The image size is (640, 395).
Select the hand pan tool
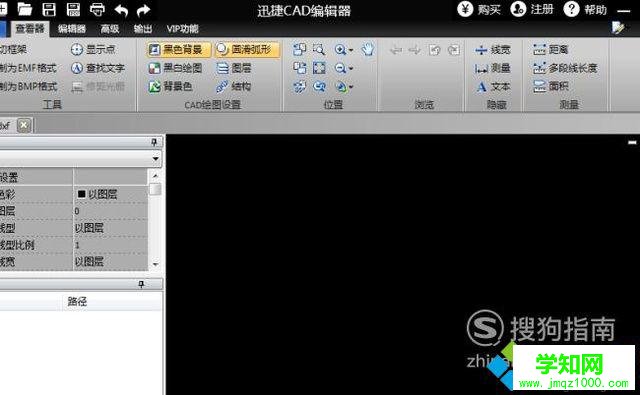[x=368, y=49]
